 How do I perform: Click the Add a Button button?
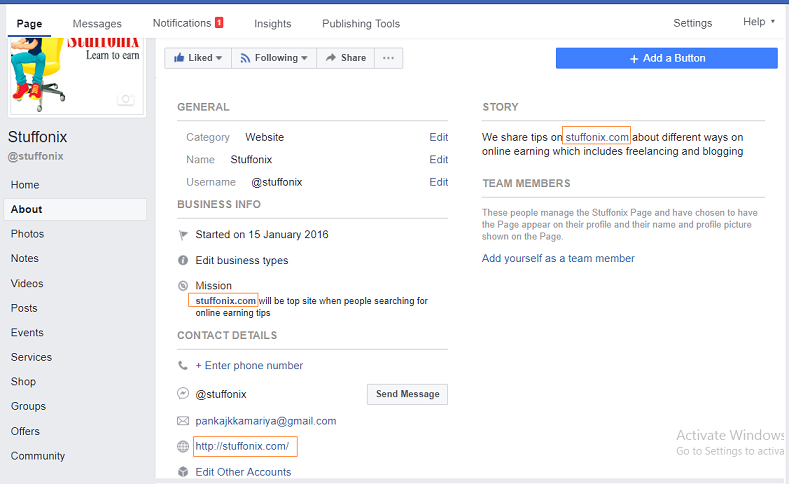667,58
